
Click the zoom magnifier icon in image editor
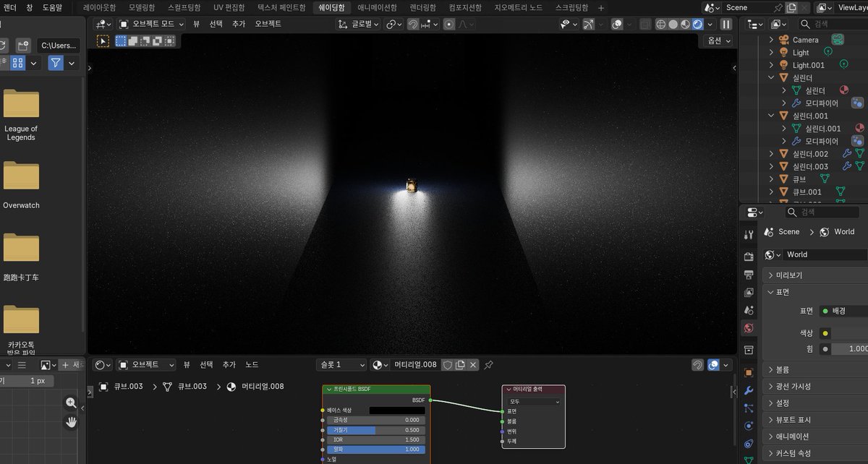point(71,403)
